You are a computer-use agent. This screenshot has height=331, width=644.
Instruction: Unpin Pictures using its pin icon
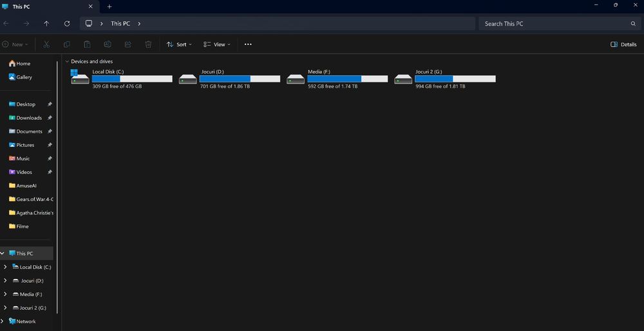click(x=50, y=145)
